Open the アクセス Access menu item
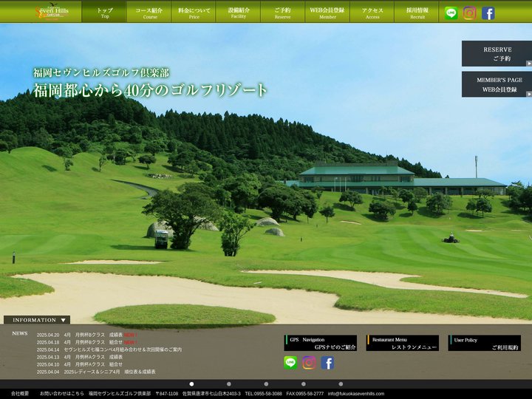This screenshot has width=532, height=399. click(x=372, y=13)
